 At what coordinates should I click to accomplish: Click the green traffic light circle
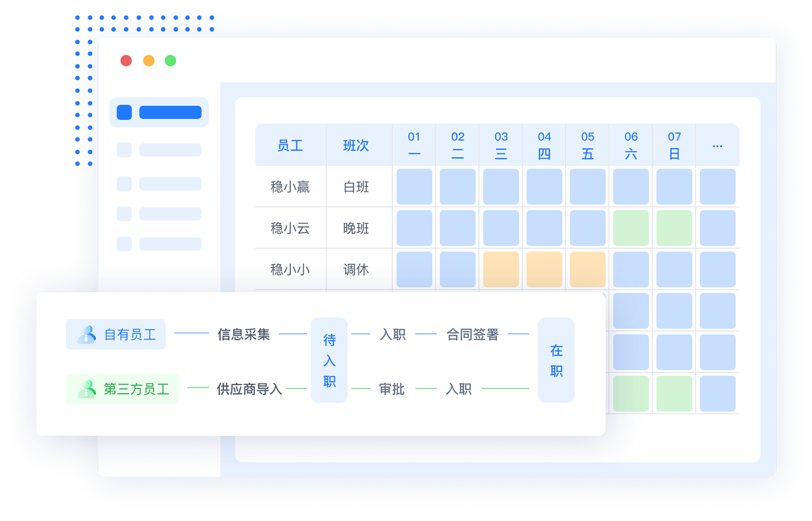pos(170,60)
